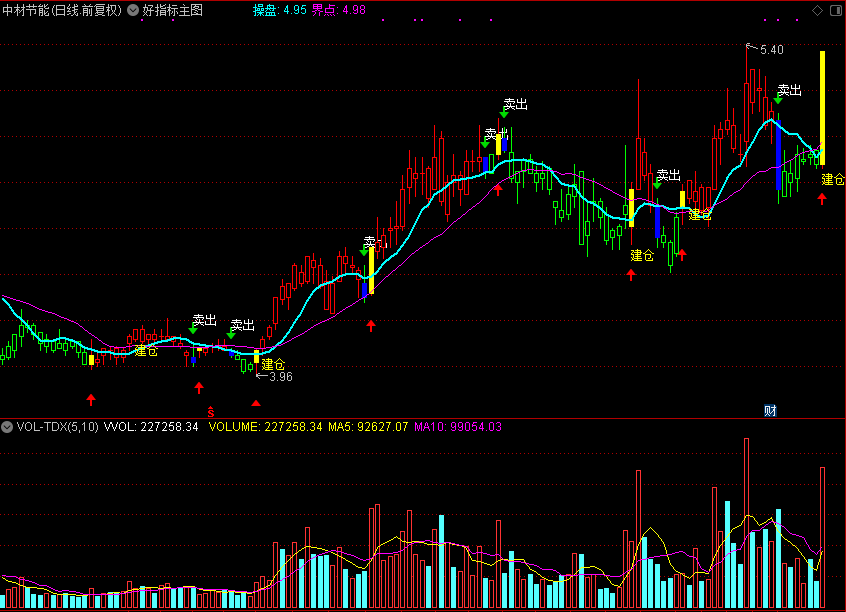Click the 卖出 signal near the 5.40 peak
This screenshot has height=612, width=846.
[789, 90]
